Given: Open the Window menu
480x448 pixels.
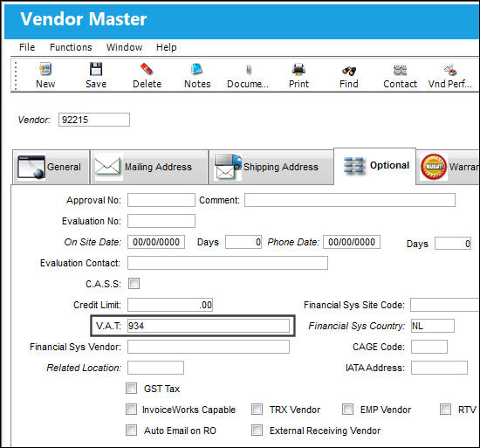Looking at the screenshot, I should pos(124,47).
